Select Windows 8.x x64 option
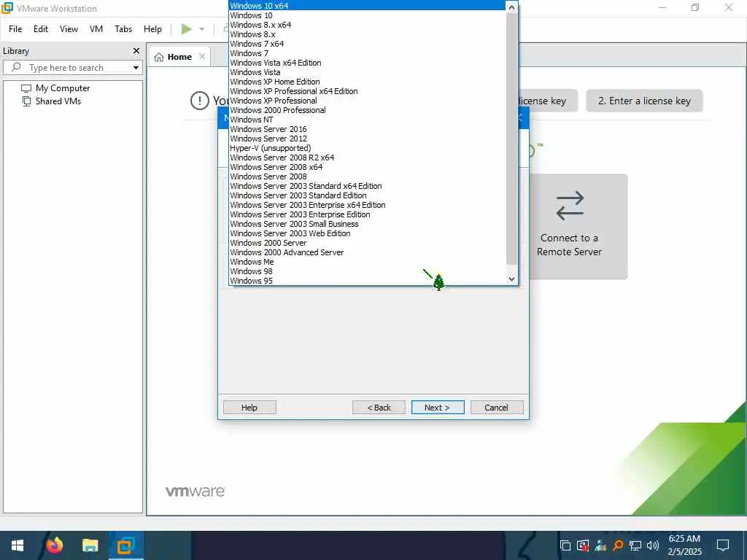 [x=368, y=25]
